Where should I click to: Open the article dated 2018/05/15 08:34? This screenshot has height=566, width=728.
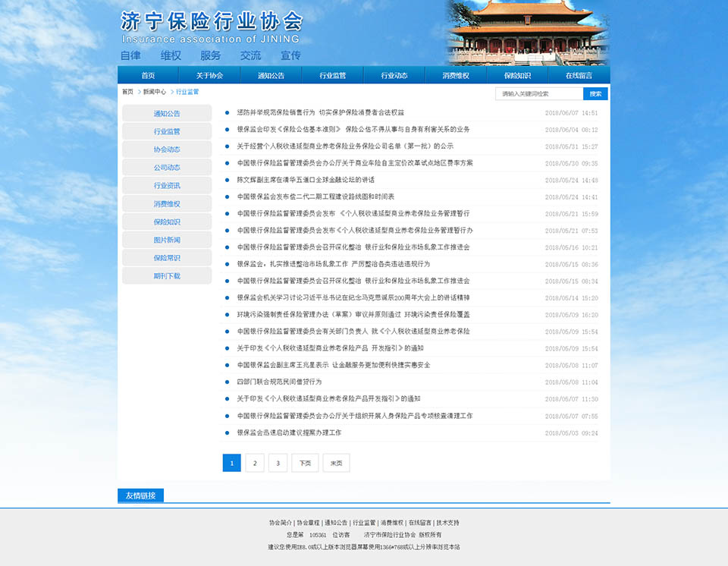(x=353, y=281)
